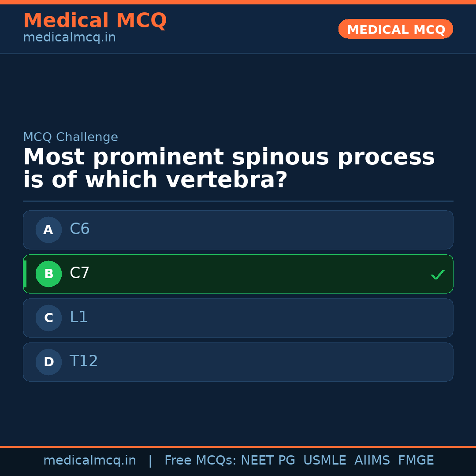Click the circular C badge icon
The width and height of the screenshot is (476, 476).
(48, 318)
